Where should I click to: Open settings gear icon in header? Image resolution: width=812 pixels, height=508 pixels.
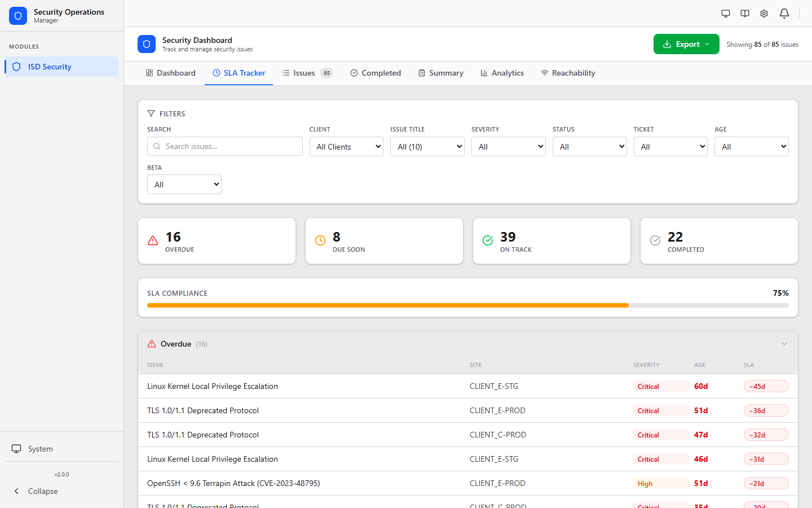pos(764,14)
